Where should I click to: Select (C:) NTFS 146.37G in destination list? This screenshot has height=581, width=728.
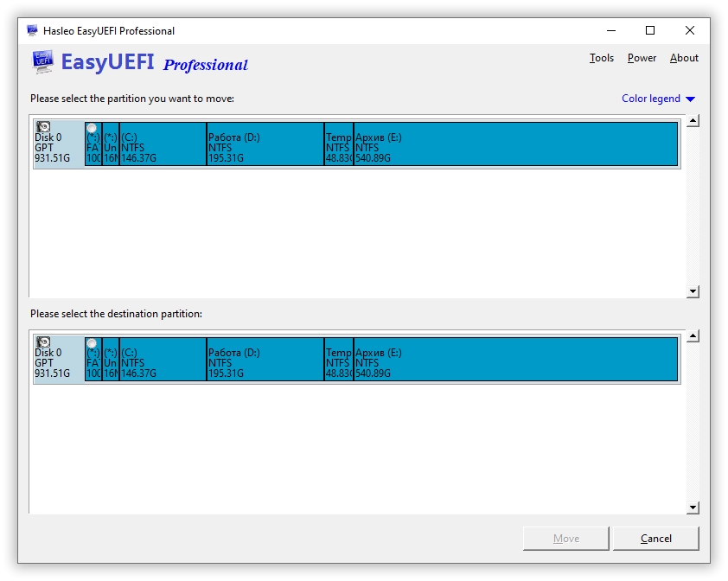tap(163, 359)
